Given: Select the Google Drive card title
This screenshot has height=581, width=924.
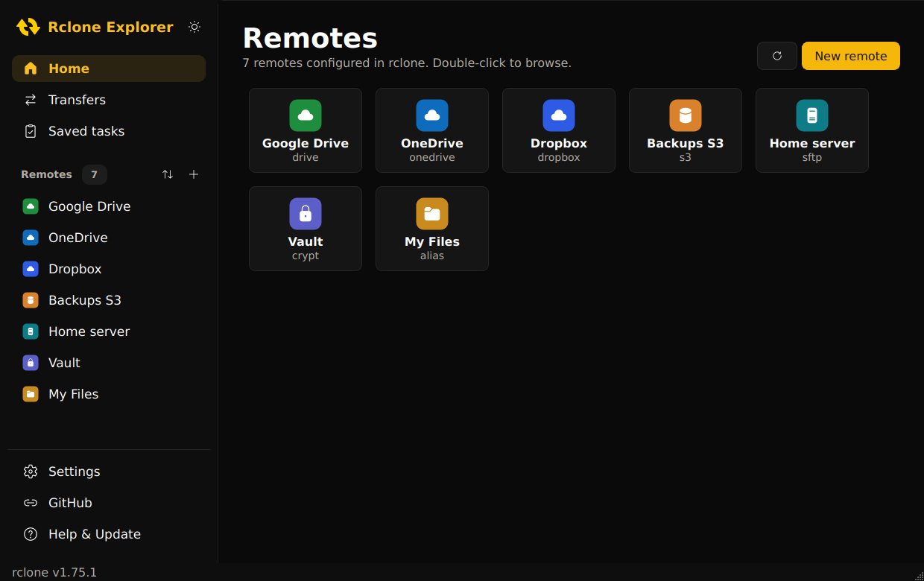Looking at the screenshot, I should coord(306,143).
